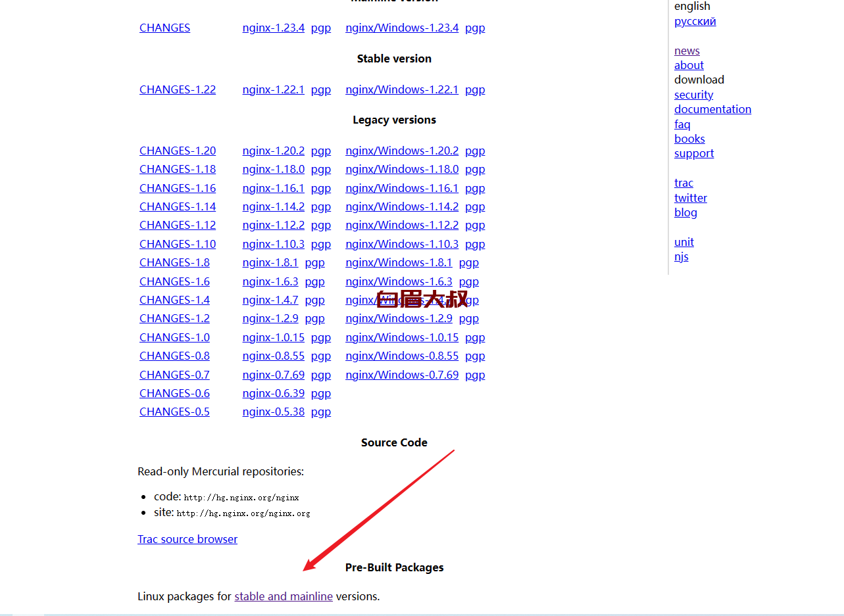Open CHANGES-1.14 link
The width and height of the screenshot is (844, 616).
[x=178, y=206]
